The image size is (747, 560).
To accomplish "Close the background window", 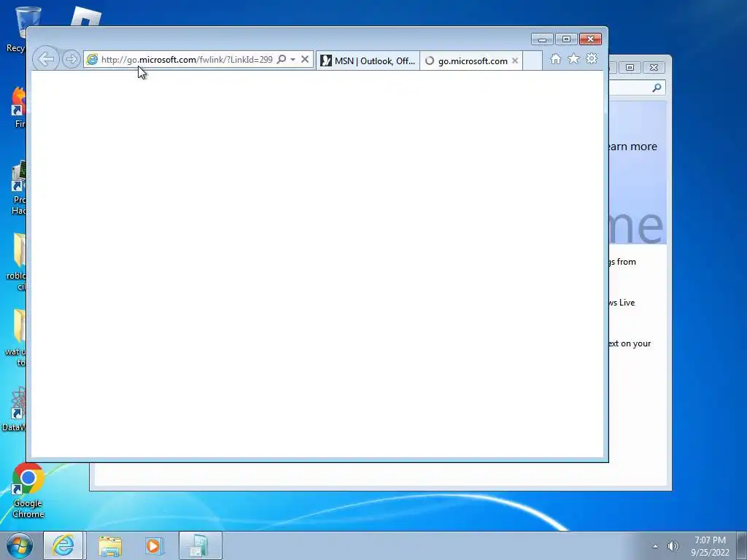I will [654, 68].
